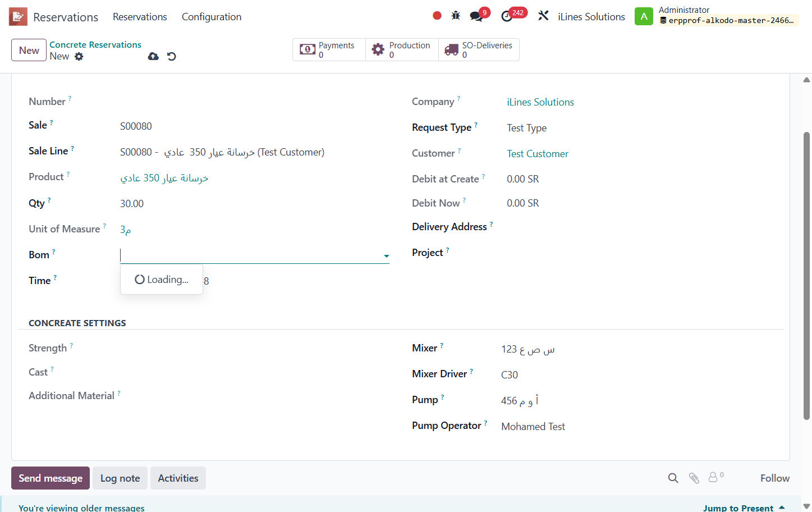Open the chat messages icon with badge 9
812x512 pixels.
point(477,16)
